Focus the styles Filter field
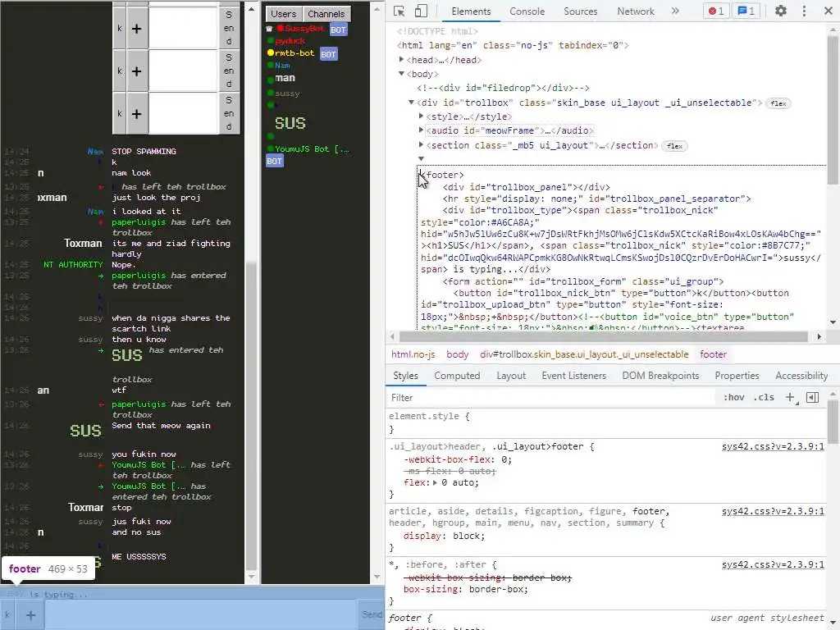 [552, 398]
